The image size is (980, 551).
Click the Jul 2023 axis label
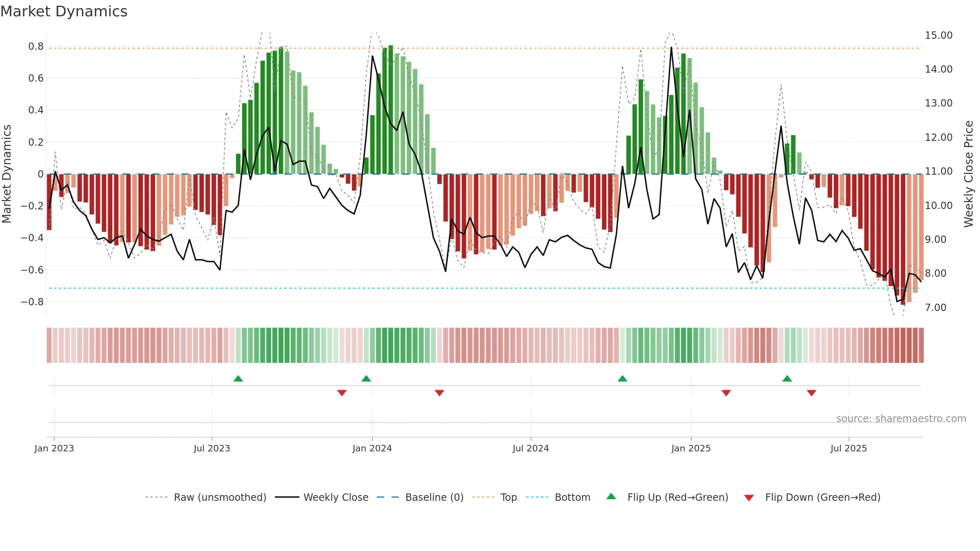pos(212,448)
